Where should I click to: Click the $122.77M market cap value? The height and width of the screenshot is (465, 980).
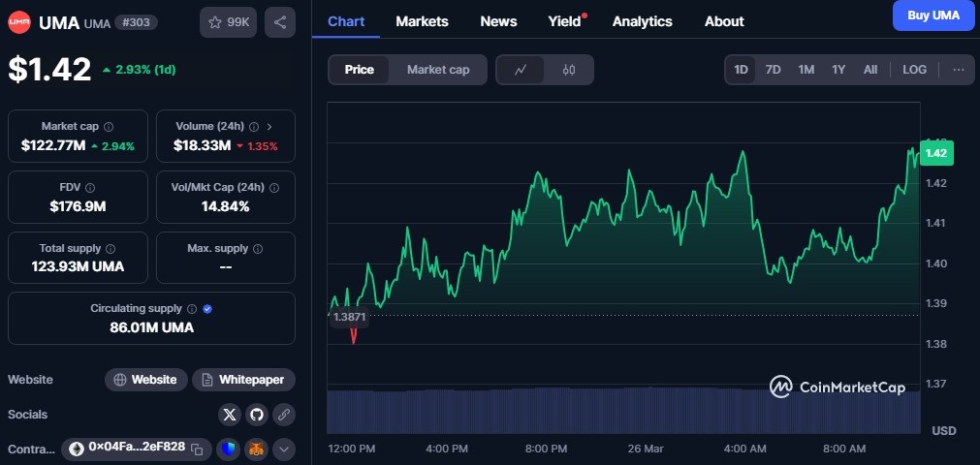53,146
